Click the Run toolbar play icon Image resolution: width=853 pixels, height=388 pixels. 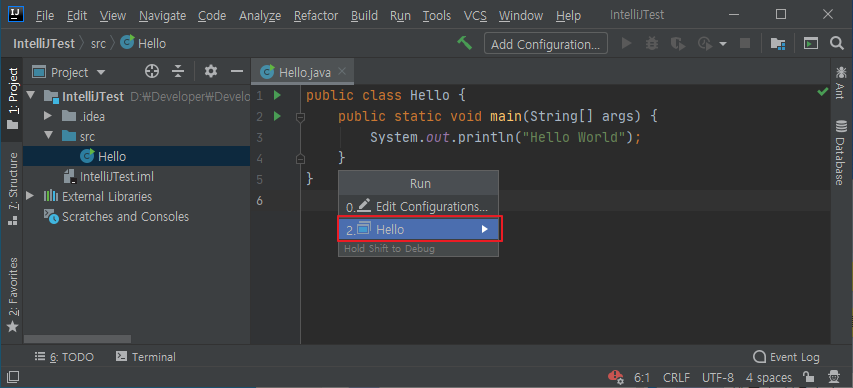click(627, 43)
